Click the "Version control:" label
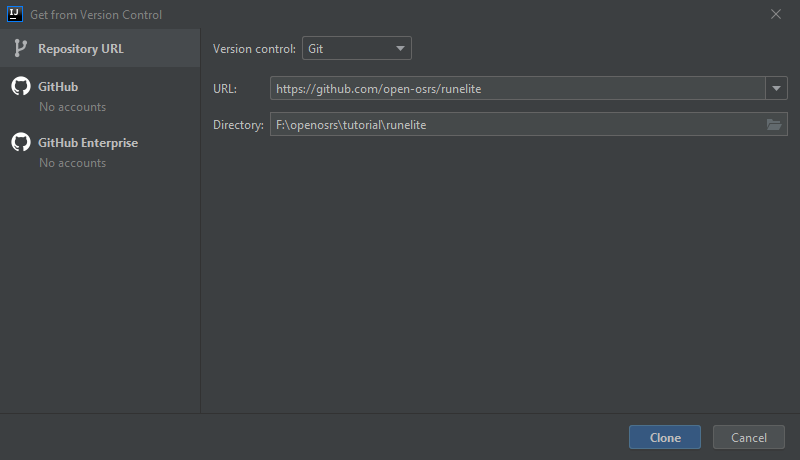Viewport: 800px width, 460px height. pyautogui.click(x=254, y=48)
